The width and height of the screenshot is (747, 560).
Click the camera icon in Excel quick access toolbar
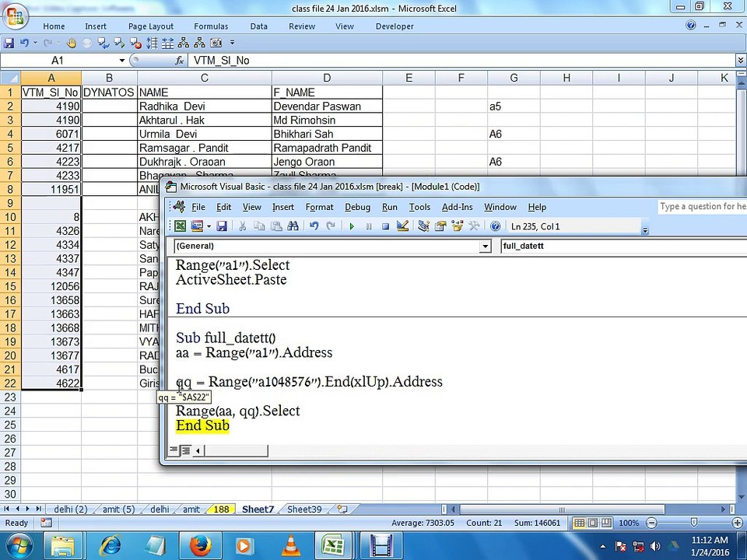[x=216, y=44]
